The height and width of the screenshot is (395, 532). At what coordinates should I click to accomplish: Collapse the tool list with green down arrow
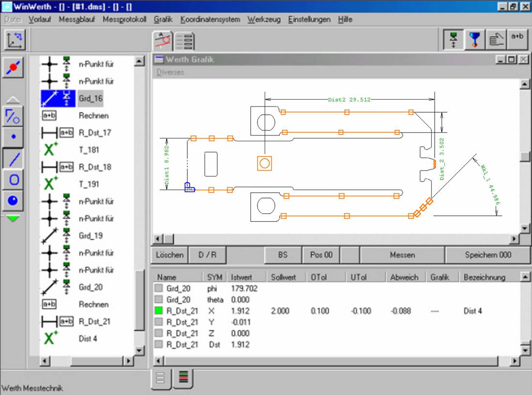(14, 218)
